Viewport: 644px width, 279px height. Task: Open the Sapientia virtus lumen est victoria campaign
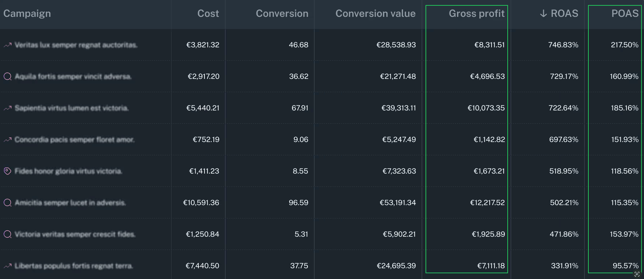(72, 108)
